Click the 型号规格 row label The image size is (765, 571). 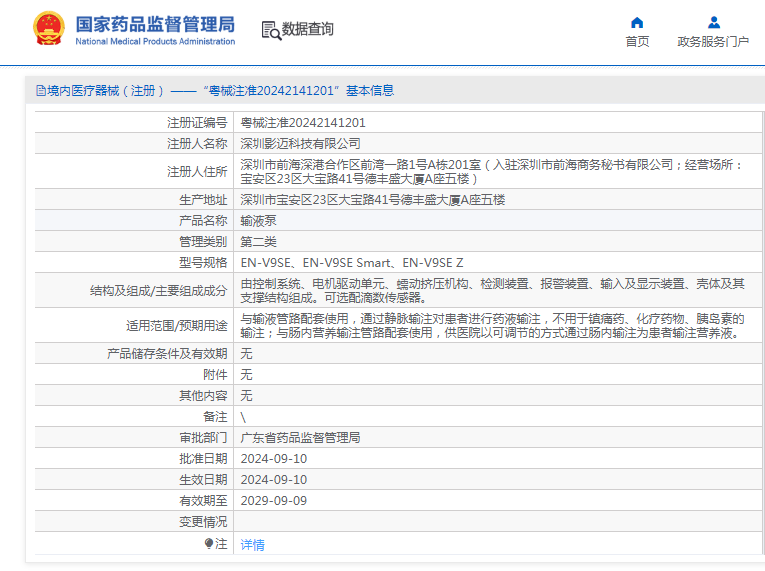click(203, 263)
